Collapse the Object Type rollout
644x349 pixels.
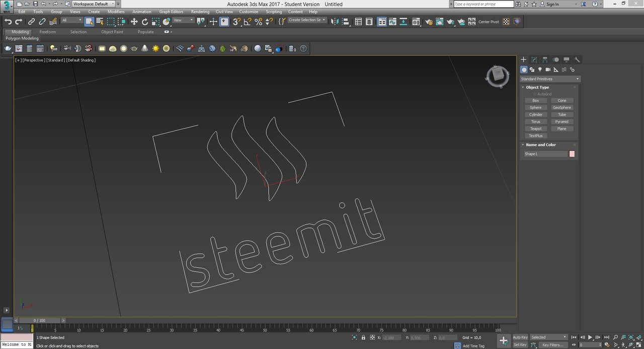[537, 87]
